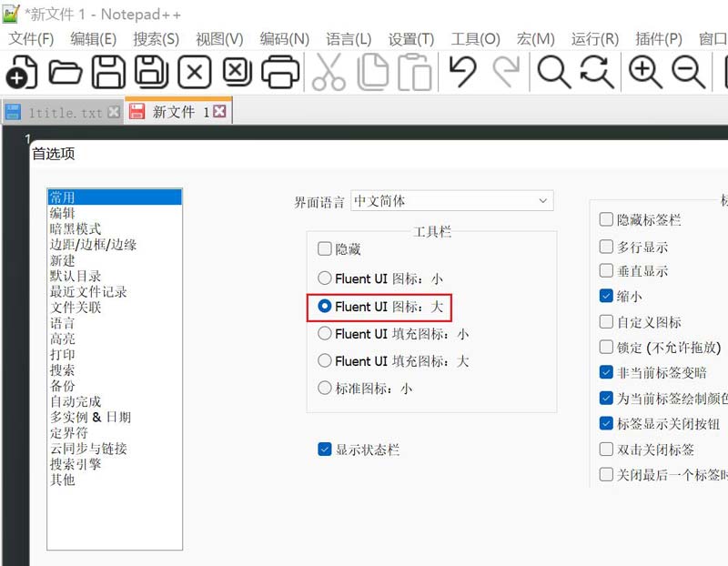
Task: Click the Copy toolbar icon
Action: (373, 72)
